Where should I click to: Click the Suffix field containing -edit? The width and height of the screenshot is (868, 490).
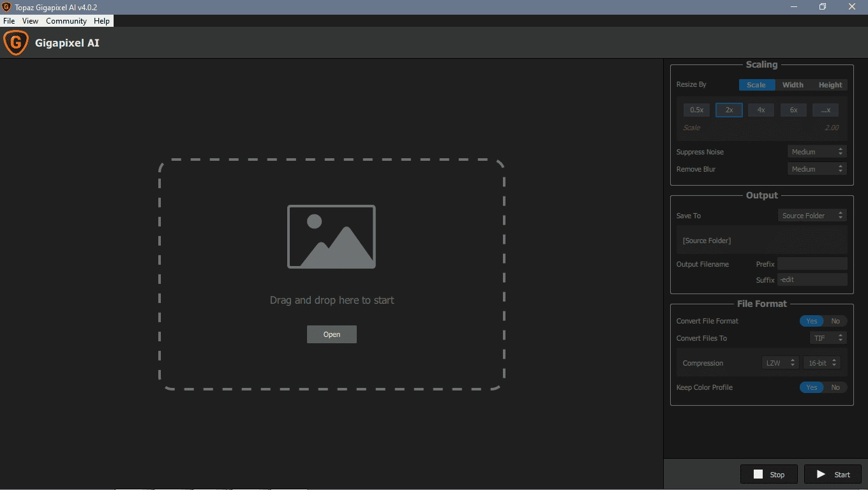click(812, 279)
